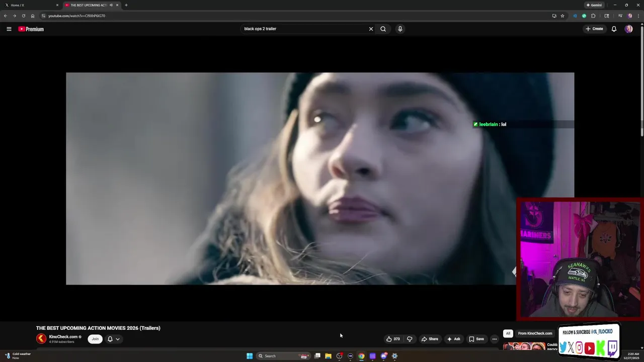This screenshot has height=362, width=644.
Task: Open Cold weather widget on taskbar
Action: [x=19, y=356]
